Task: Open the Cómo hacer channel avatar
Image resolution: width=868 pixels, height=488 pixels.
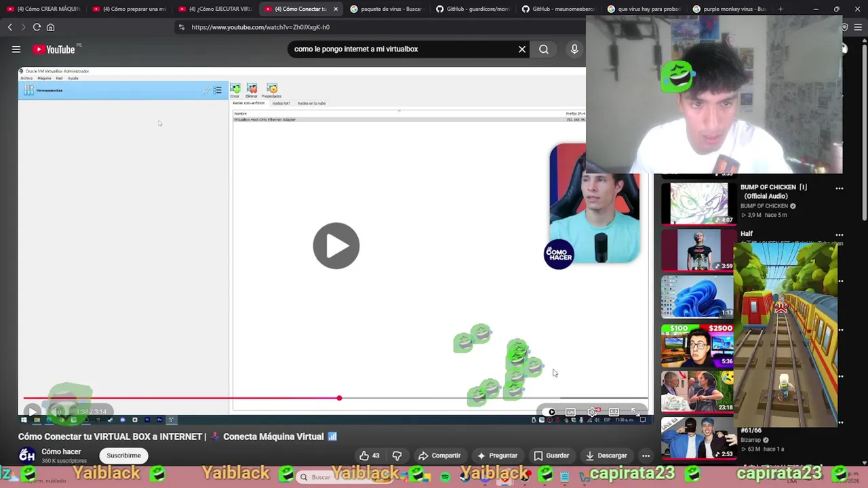Action: (26, 455)
